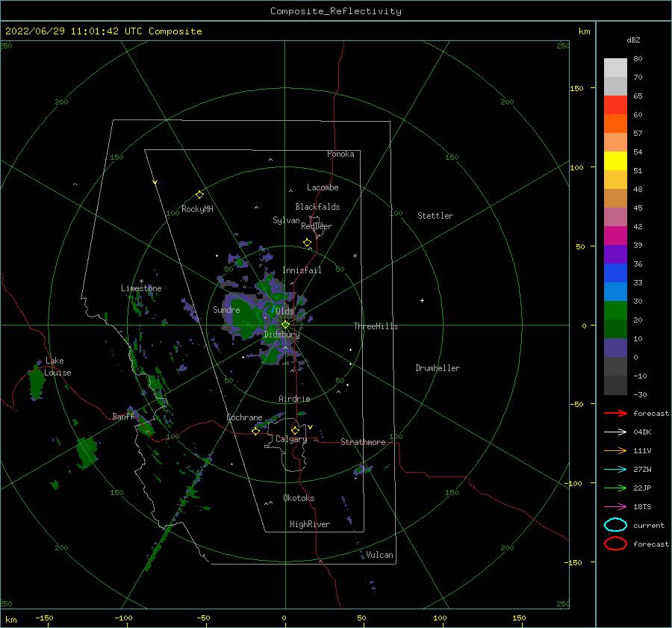Viewport: 672px width, 628px height.
Task: Click the white plus marker below Stettler
Action: [x=422, y=300]
